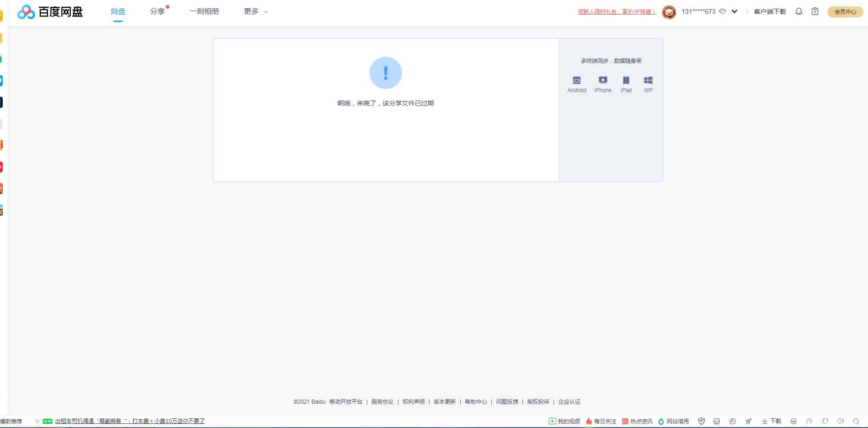Open the 客户端下载 link
Image resolution: width=868 pixels, height=428 pixels.
tap(770, 11)
